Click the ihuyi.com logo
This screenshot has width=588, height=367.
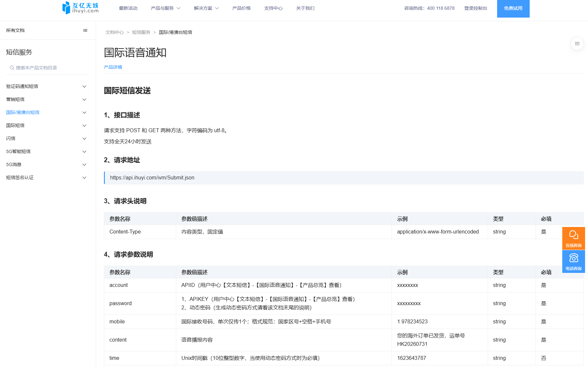click(x=80, y=8)
